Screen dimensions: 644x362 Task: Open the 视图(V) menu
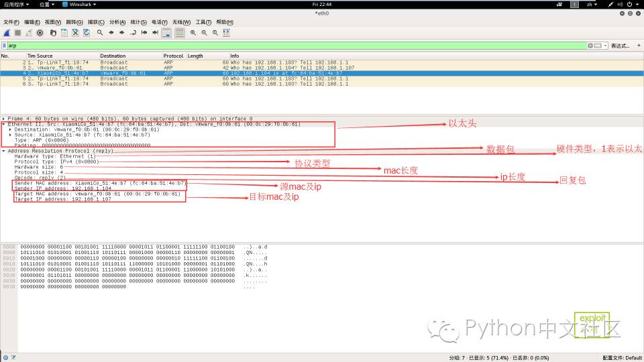point(52,22)
